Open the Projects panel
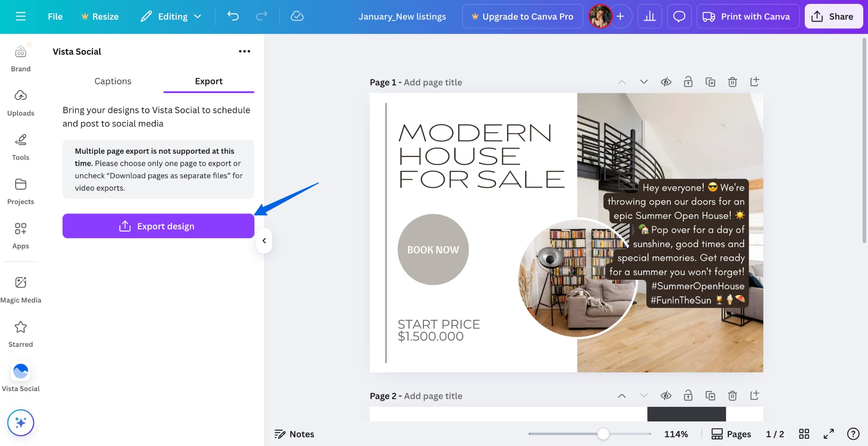 (20, 190)
